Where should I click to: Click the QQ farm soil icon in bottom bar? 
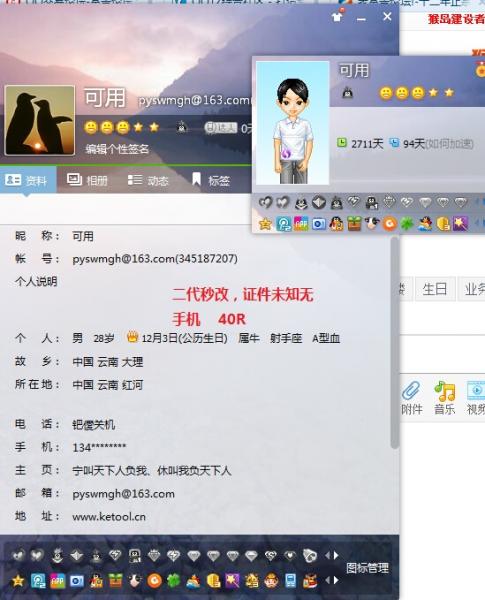tap(115, 581)
